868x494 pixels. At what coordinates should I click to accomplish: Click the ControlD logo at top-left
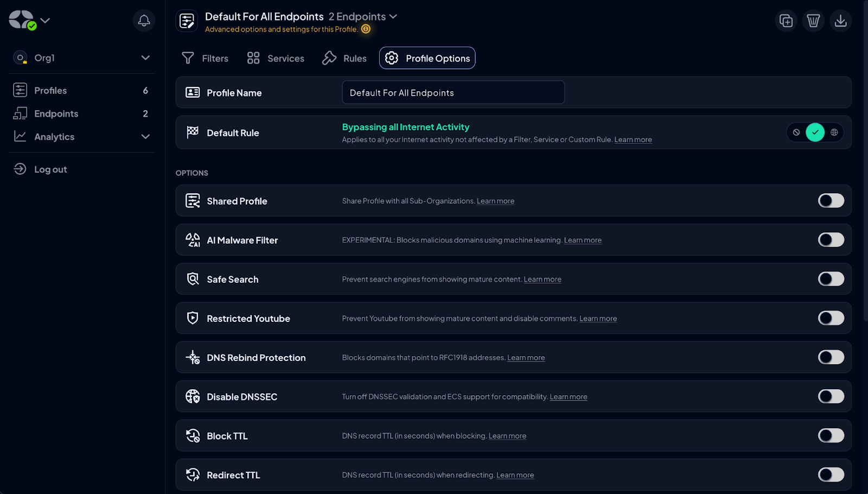pos(22,20)
